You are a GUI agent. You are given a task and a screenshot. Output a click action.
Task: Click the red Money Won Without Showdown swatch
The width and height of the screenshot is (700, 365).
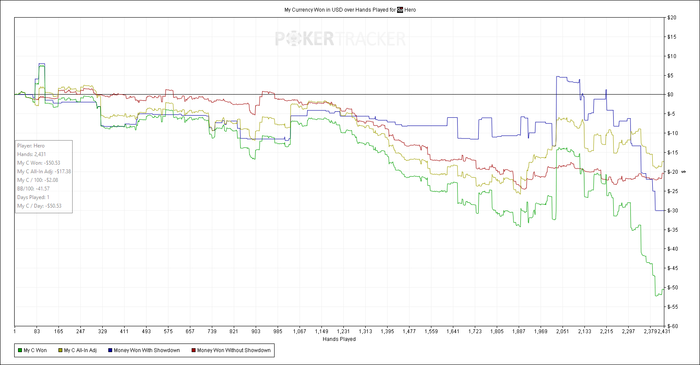pyautogui.click(x=193, y=350)
